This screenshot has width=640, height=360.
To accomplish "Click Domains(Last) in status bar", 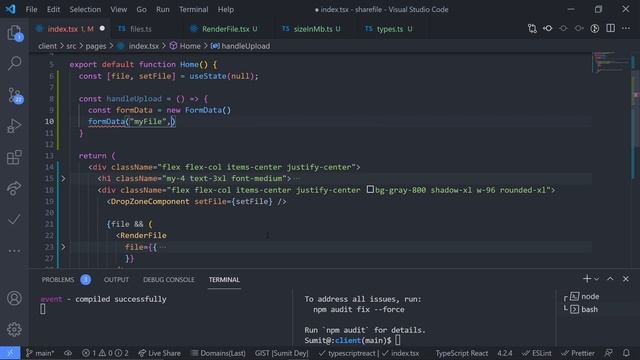I will point(219,353).
